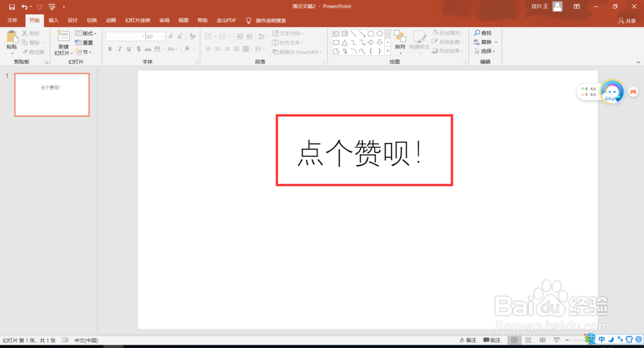Open the 审阅 (Review) tab

(164, 21)
